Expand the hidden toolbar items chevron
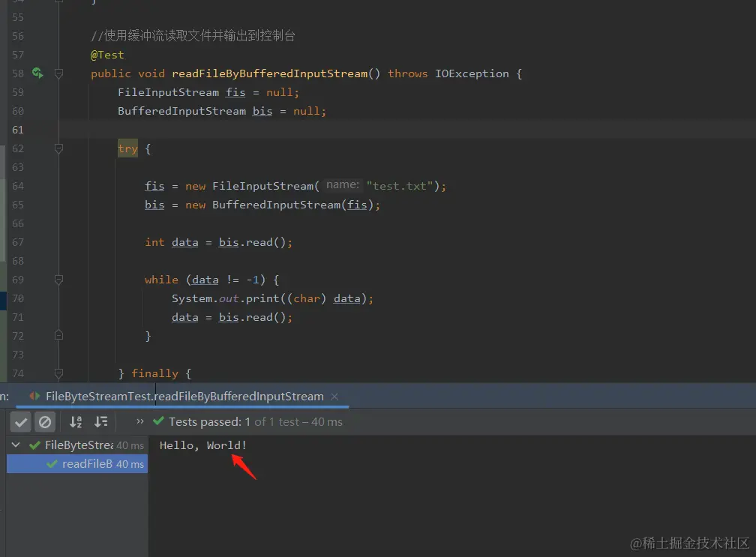Image resolution: width=756 pixels, height=557 pixels. click(139, 421)
